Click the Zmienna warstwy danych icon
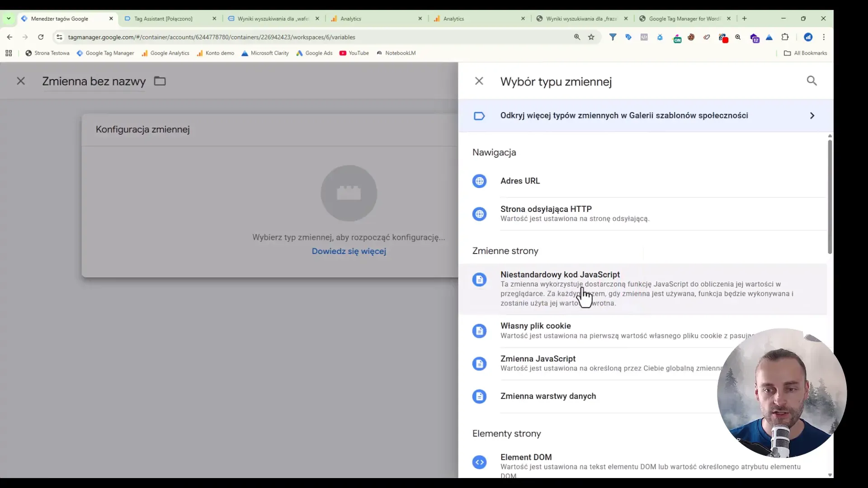 pos(479,396)
